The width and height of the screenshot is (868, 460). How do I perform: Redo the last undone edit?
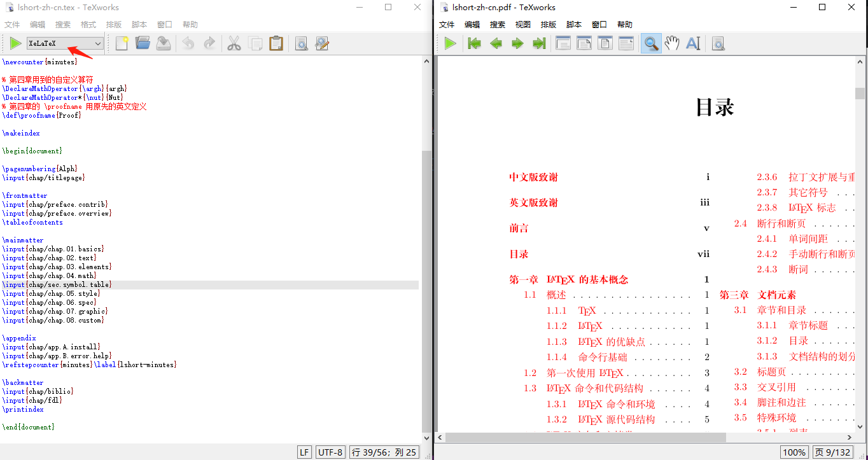pos(209,43)
